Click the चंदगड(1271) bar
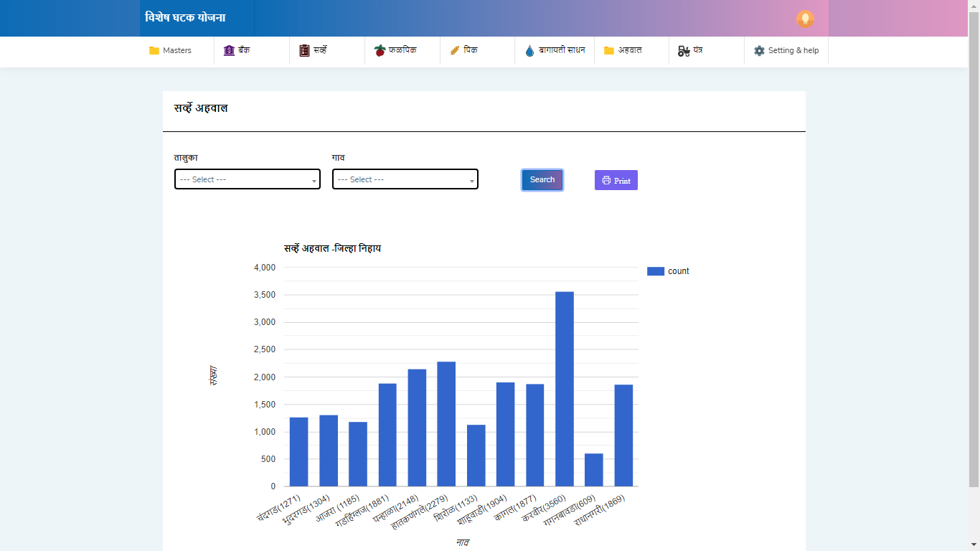The image size is (980, 551). click(x=298, y=452)
